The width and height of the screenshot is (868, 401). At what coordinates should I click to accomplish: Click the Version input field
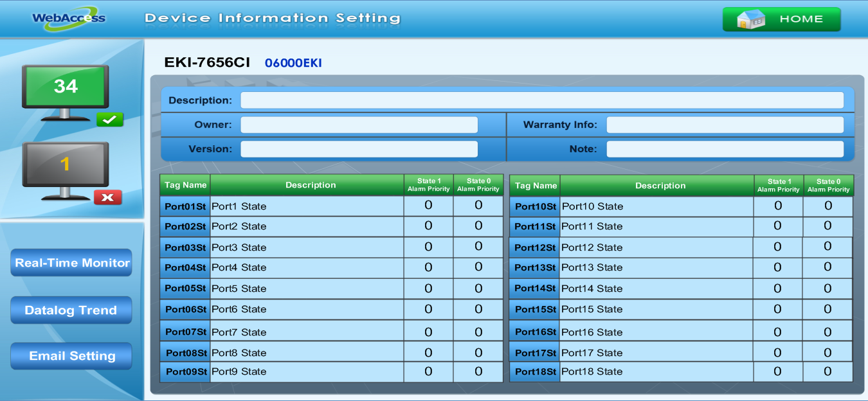pyautogui.click(x=359, y=149)
